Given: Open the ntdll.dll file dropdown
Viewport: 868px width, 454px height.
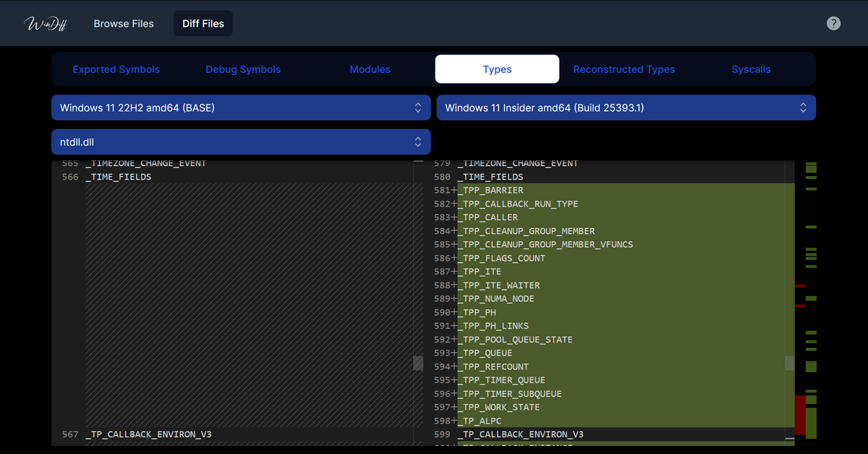Looking at the screenshot, I should [x=241, y=142].
